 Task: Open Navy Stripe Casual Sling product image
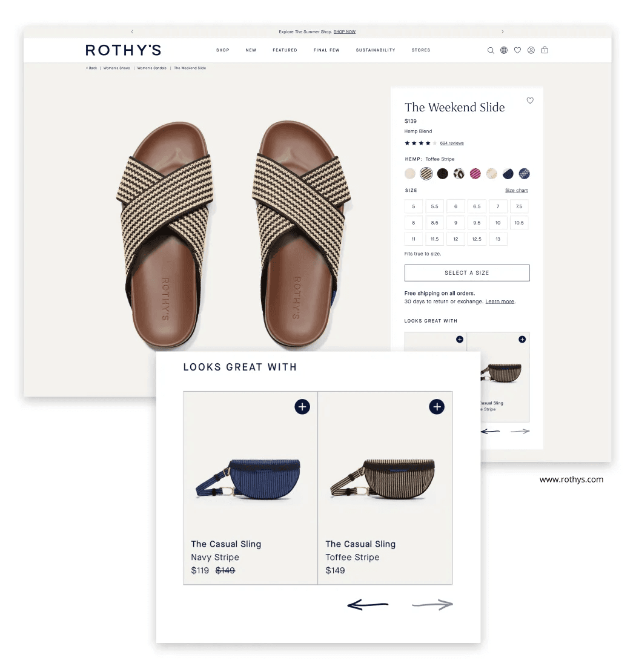coord(248,479)
